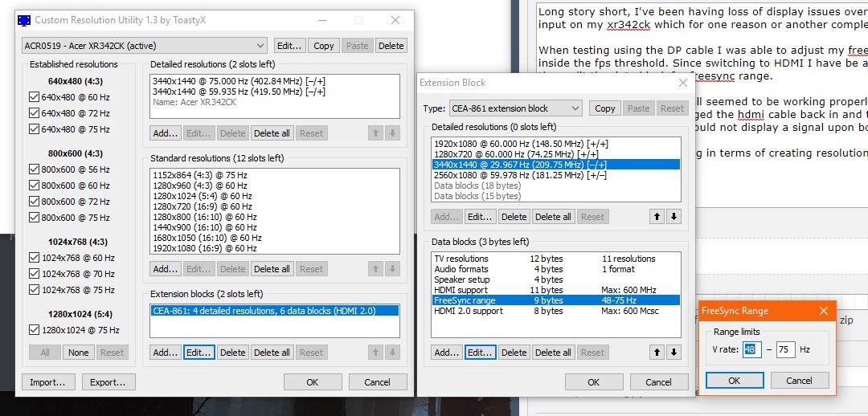The width and height of the screenshot is (868, 416).
Task: Close the FreeSync Range dialog
Action: click(823, 311)
